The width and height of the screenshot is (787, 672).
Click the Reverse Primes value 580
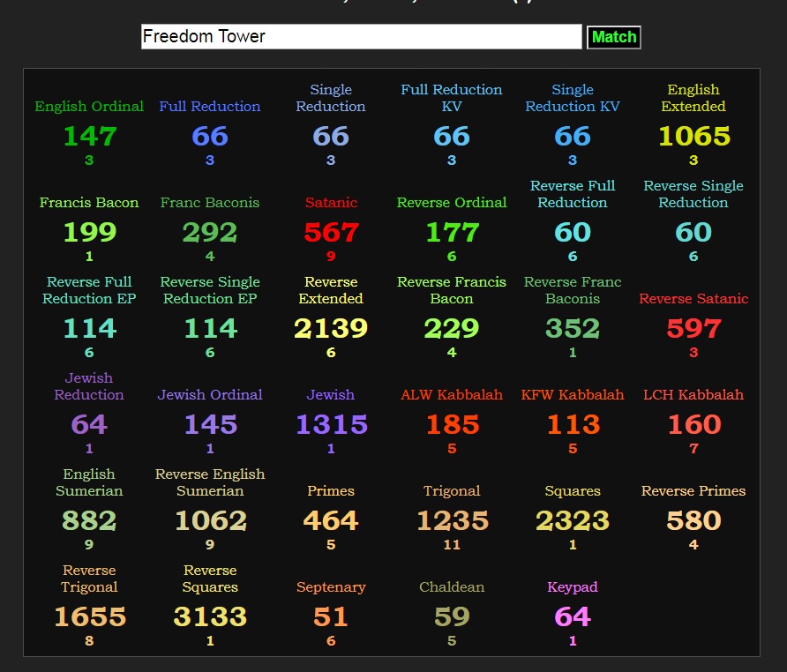[x=693, y=520]
